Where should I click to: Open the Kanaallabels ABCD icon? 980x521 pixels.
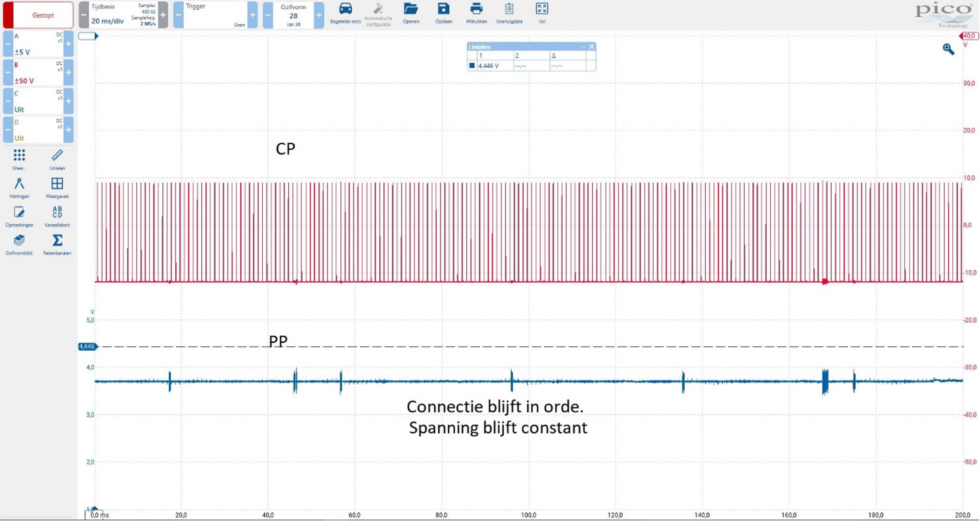coord(57,216)
